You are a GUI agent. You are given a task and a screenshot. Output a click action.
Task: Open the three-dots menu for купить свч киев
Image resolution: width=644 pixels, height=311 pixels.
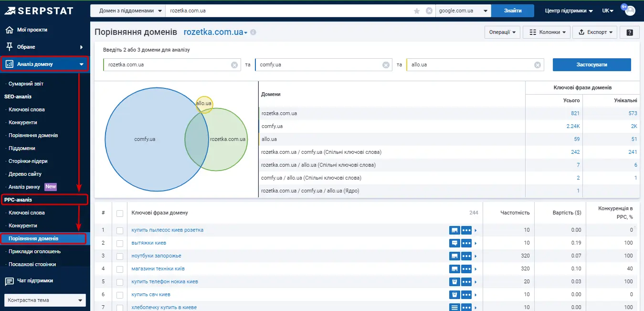[466, 295]
